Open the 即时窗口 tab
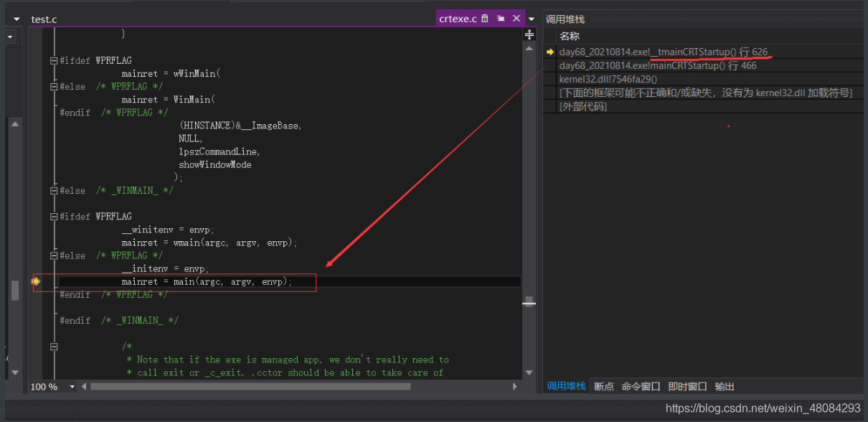This screenshot has height=422, width=868. tap(687, 386)
